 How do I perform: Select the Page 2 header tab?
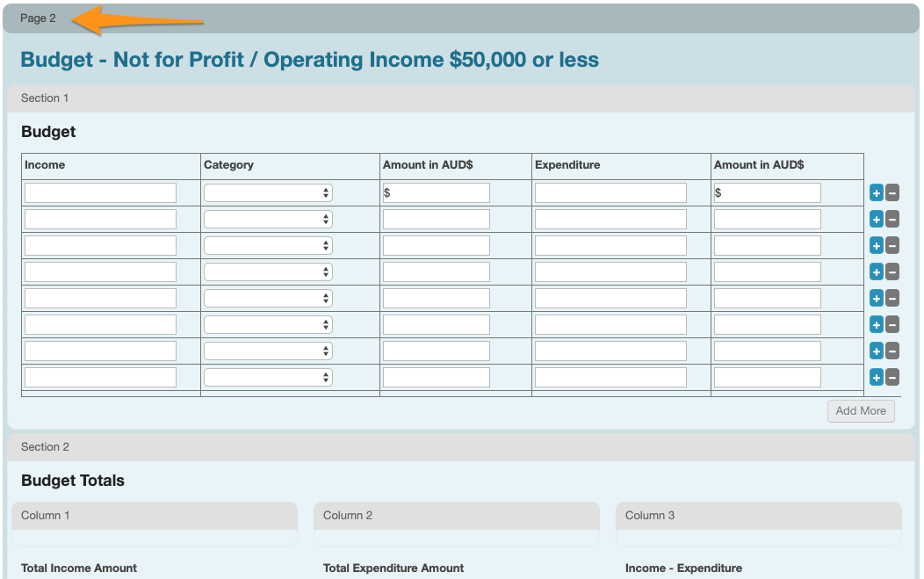pos(39,18)
